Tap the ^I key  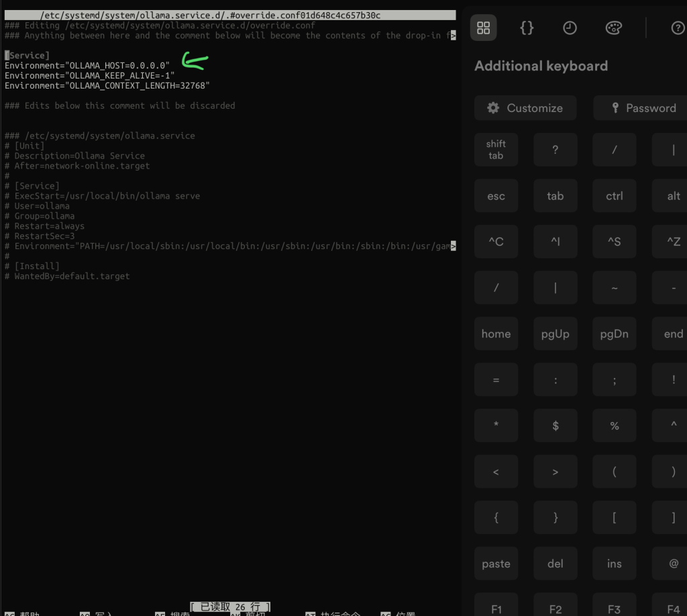point(555,242)
